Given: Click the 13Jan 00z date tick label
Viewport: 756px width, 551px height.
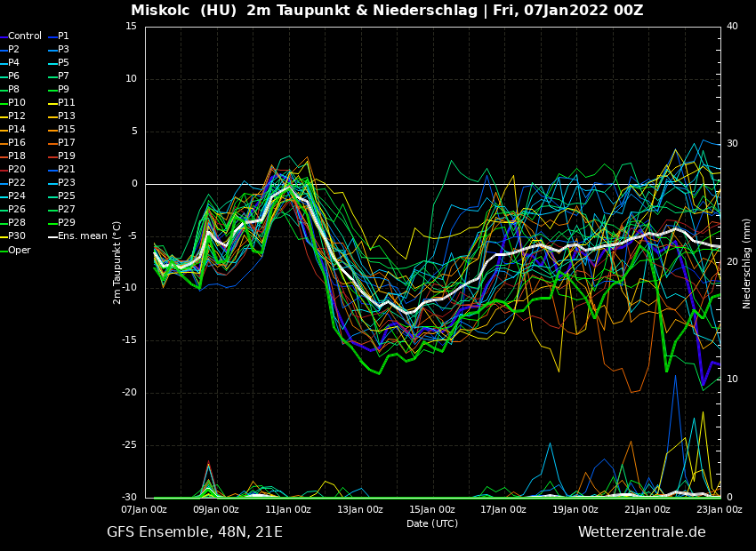Looking at the screenshot, I should pyautogui.click(x=360, y=509).
